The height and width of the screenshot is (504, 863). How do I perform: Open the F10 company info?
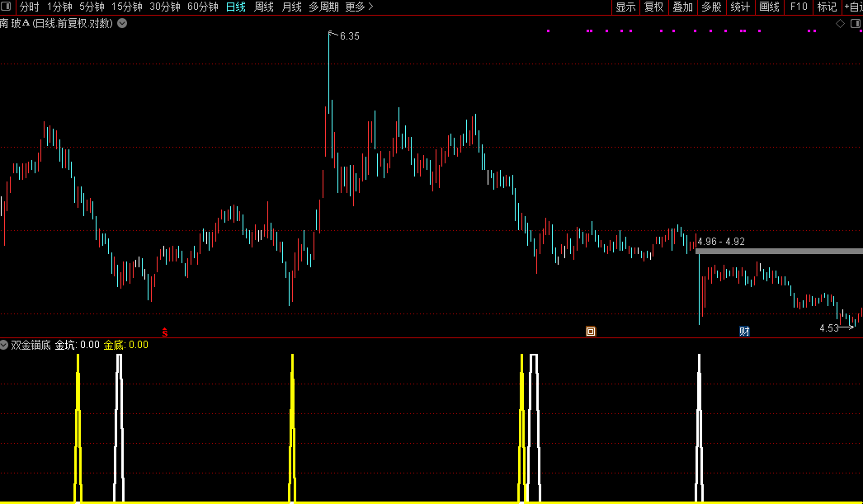(x=799, y=7)
